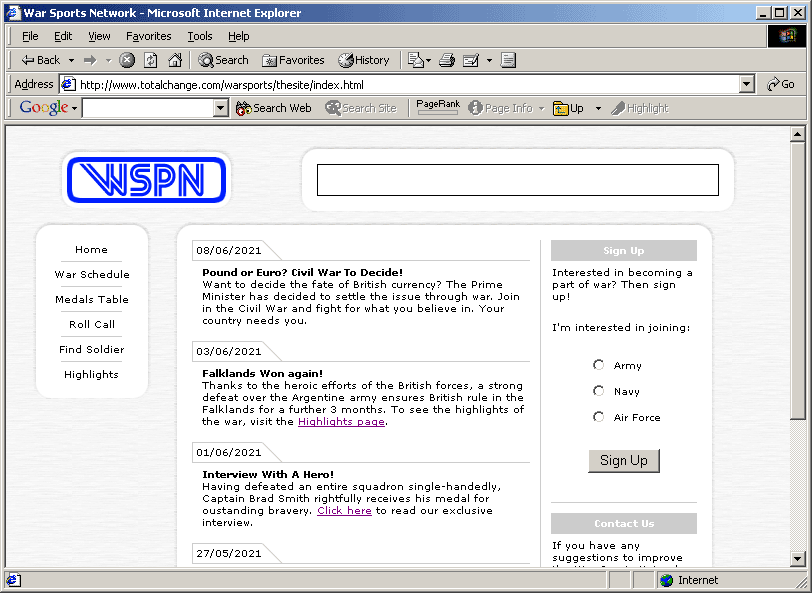Open the Highlights page link

tap(342, 421)
